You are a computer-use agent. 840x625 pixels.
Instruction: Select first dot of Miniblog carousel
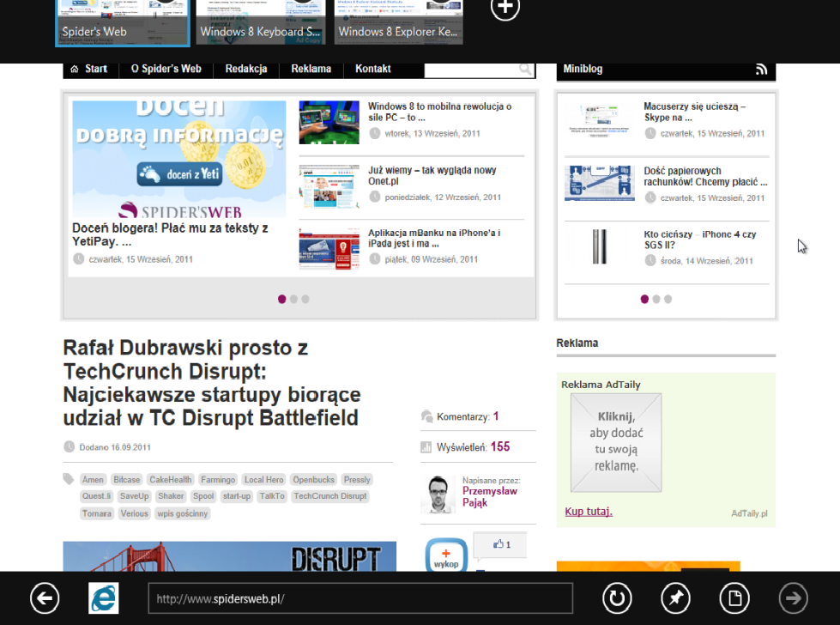644,299
